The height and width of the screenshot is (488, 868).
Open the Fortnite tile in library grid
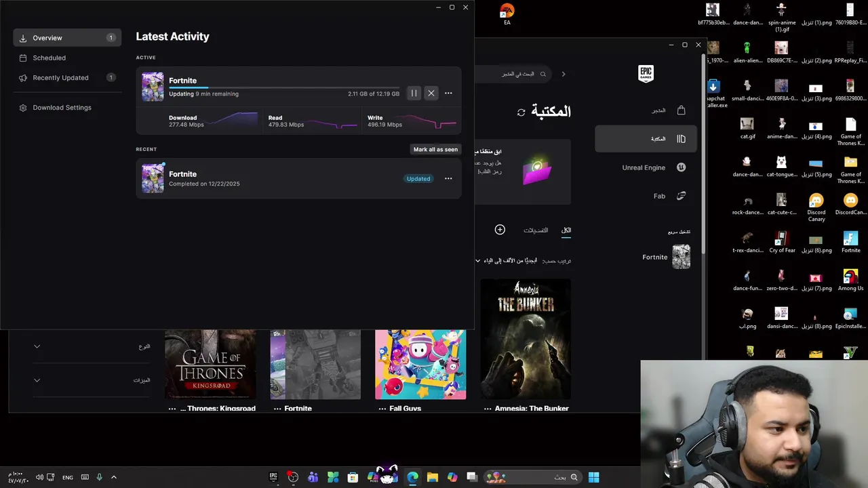tap(315, 365)
